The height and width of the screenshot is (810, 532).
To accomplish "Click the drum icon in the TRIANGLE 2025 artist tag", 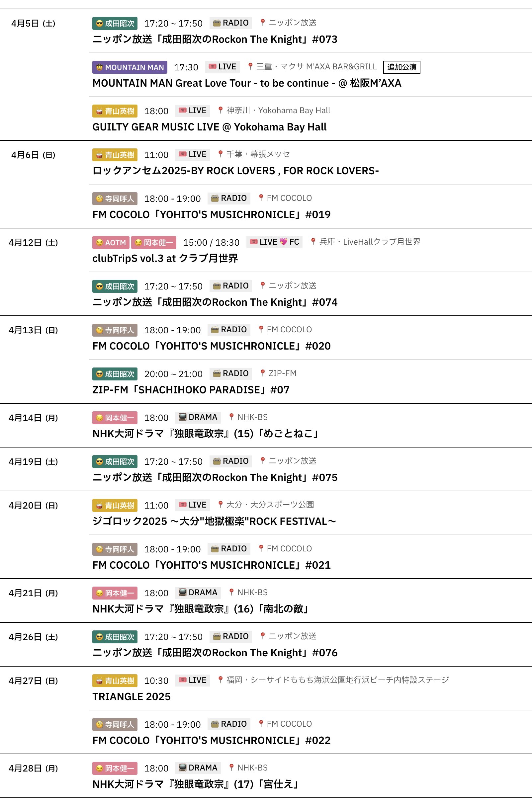I will [99, 681].
